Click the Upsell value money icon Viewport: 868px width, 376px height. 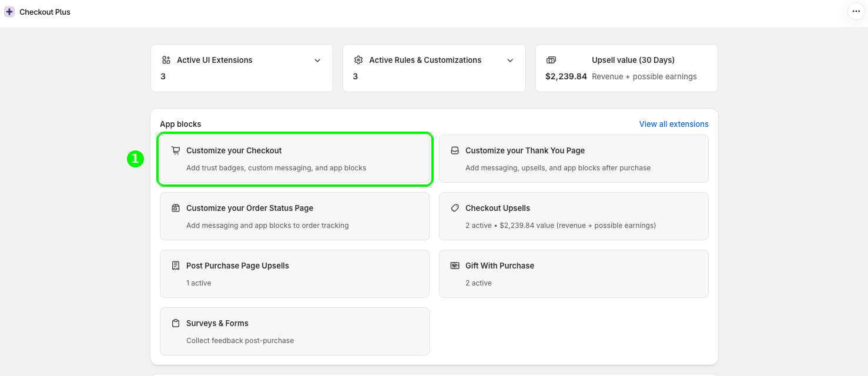click(x=551, y=60)
